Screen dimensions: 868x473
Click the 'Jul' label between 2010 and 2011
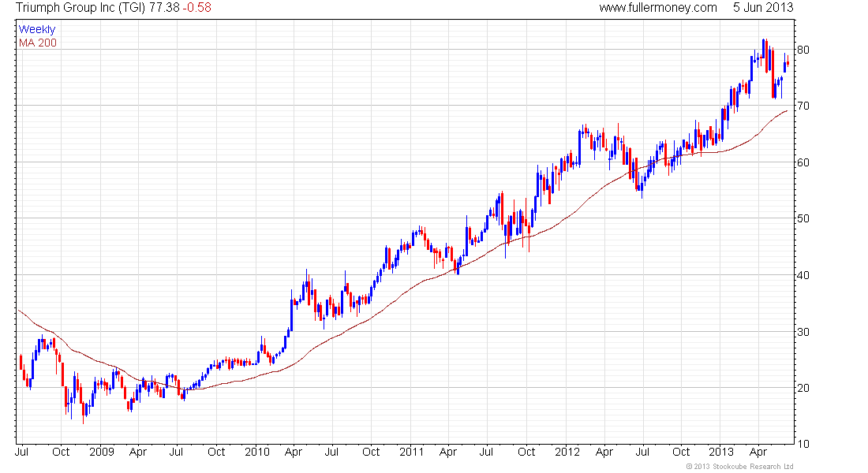point(331,452)
